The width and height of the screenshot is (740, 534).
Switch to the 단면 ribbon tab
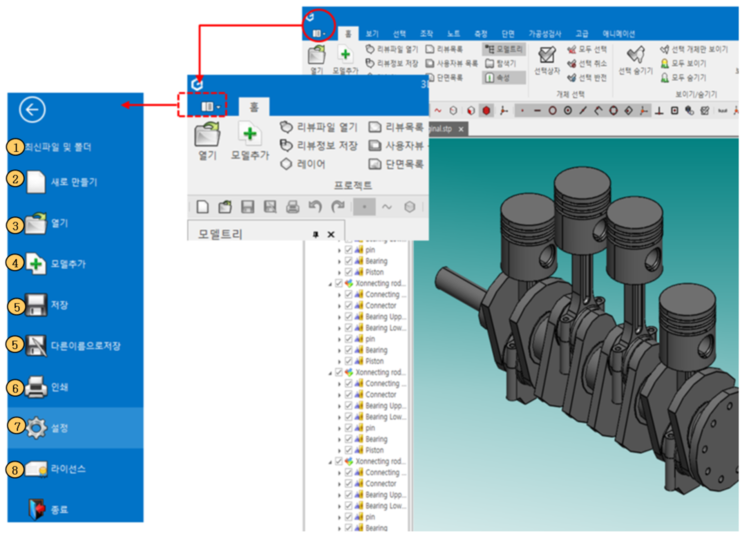pos(508,33)
